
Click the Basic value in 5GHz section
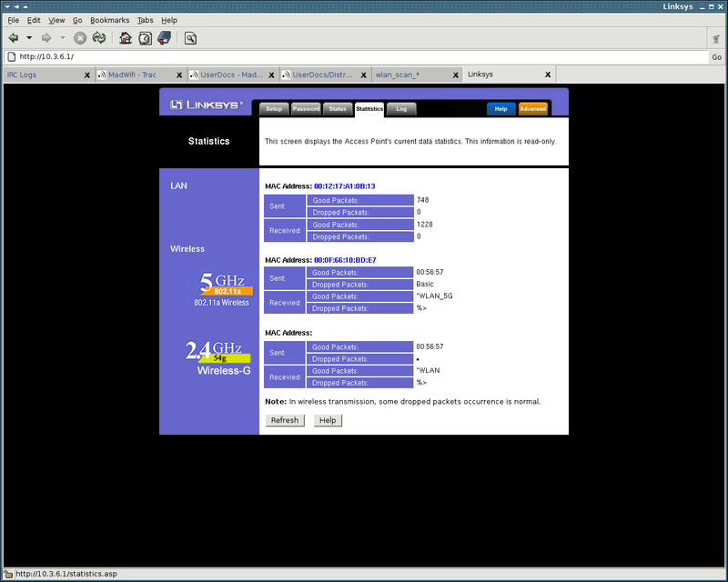[425, 284]
